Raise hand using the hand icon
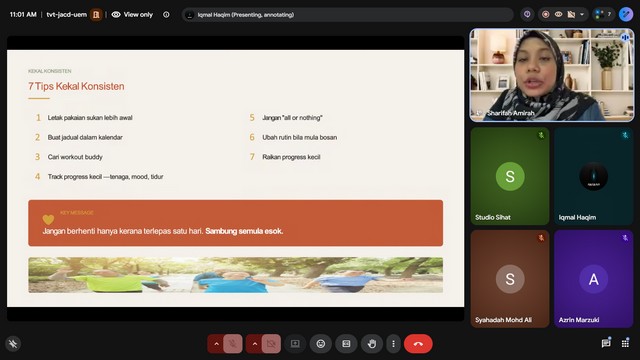 (371, 344)
